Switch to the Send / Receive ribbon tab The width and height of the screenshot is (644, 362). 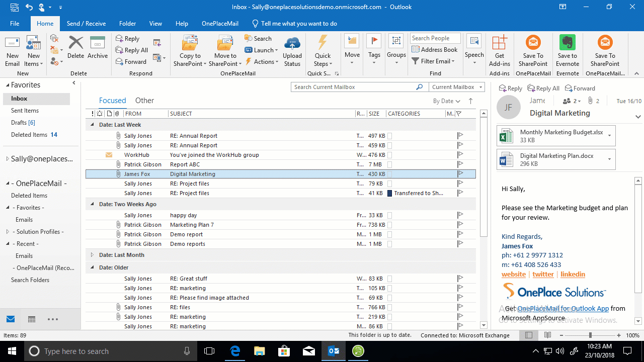86,23
